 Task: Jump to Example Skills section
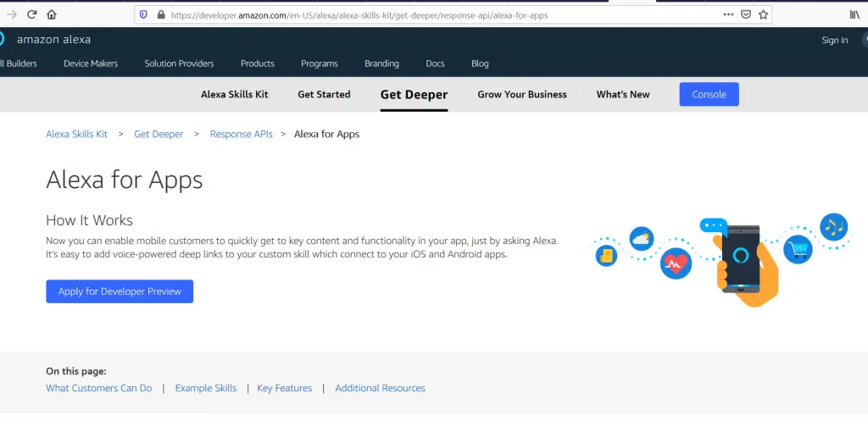[206, 388]
